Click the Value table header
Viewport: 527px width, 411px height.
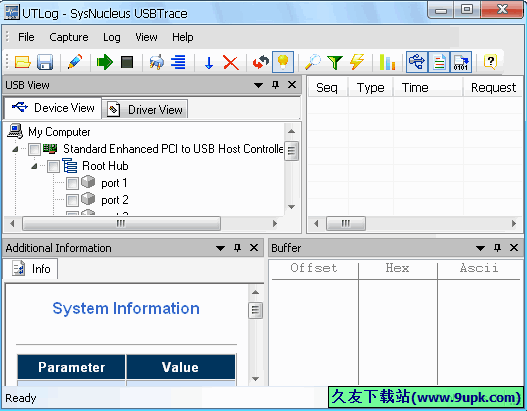tap(180, 367)
